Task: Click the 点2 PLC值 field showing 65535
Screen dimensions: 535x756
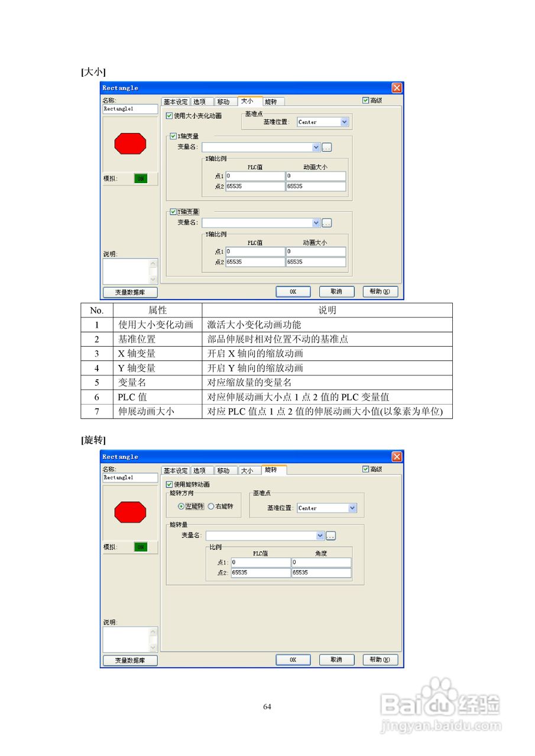Action: point(254,186)
